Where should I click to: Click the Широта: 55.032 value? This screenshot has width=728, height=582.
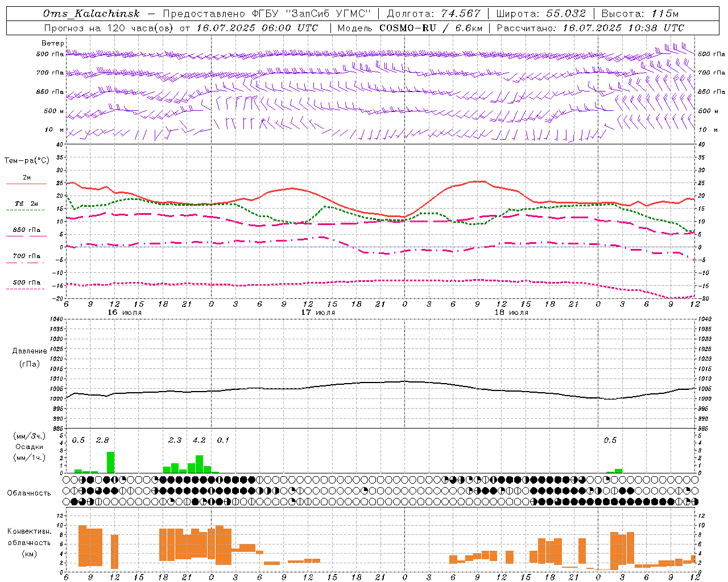(541, 14)
